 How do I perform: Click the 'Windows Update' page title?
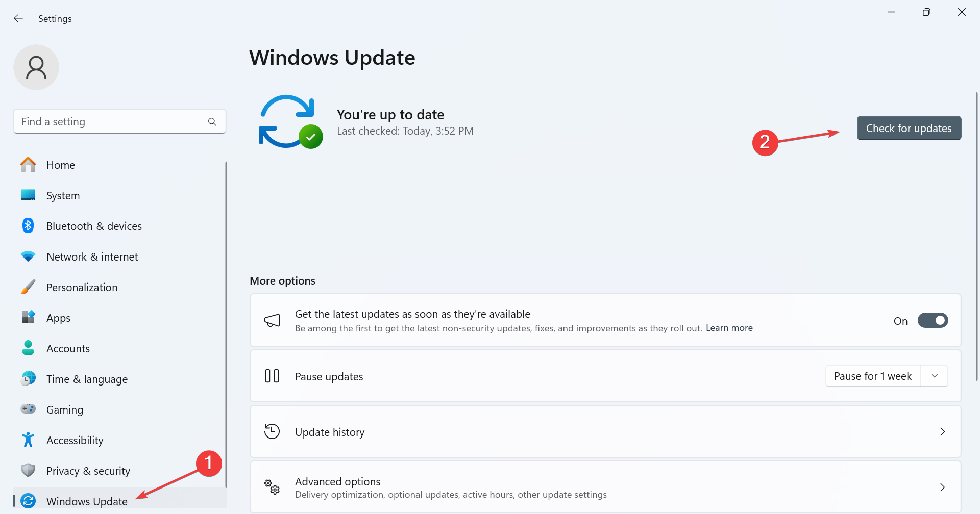click(x=332, y=58)
